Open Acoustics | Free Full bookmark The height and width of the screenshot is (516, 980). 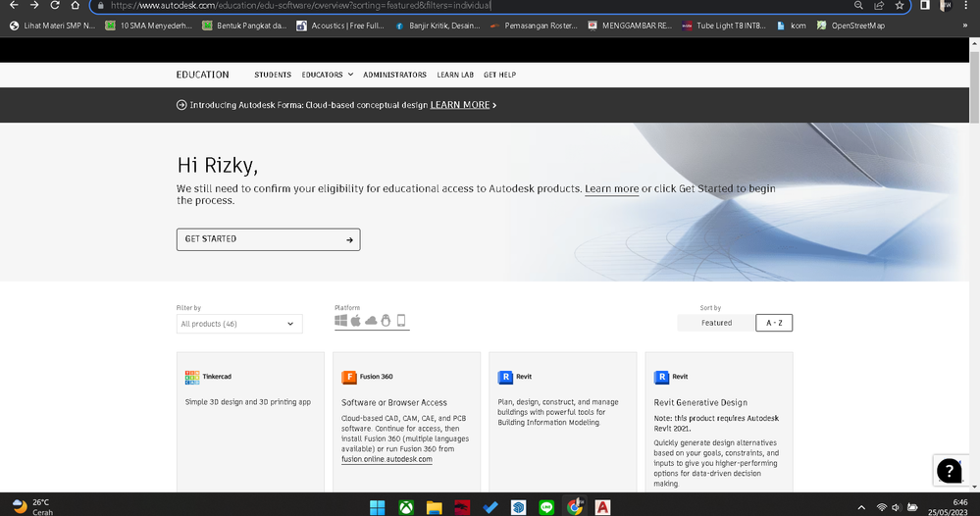pos(340,26)
